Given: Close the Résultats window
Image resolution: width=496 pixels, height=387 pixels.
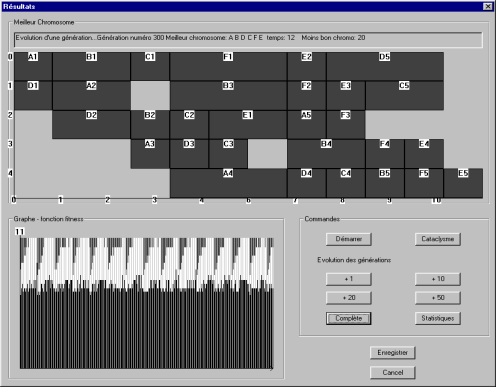Looking at the screenshot, I should click(488, 6).
